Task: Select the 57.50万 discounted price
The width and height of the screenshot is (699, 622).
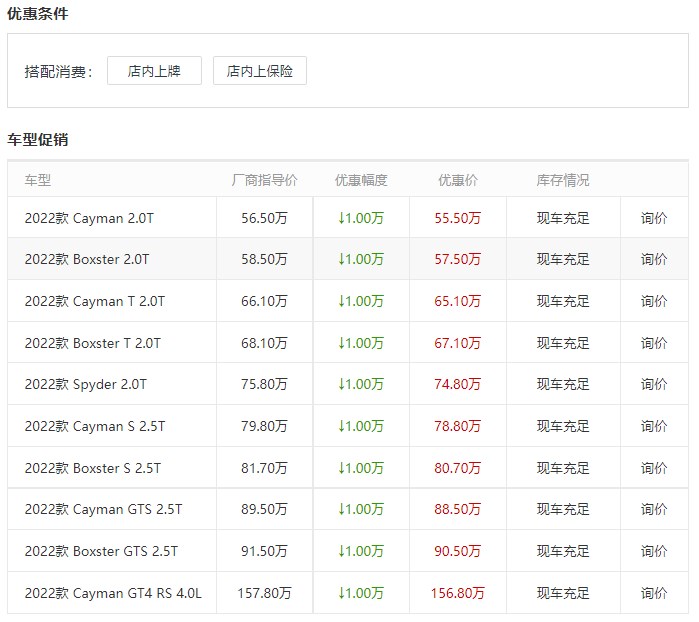Action: 457,259
